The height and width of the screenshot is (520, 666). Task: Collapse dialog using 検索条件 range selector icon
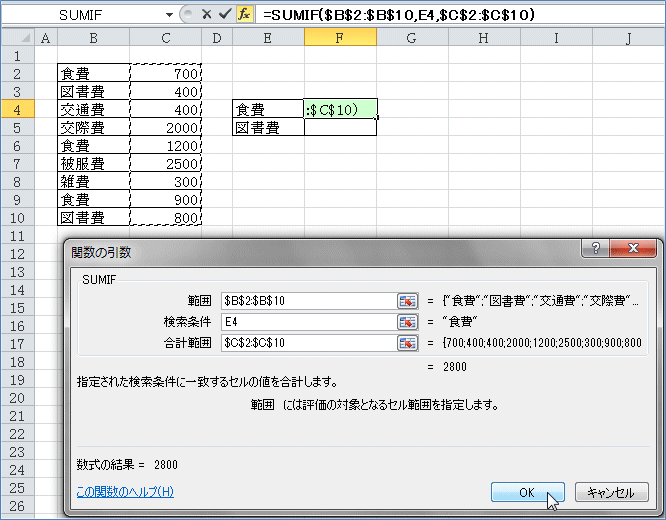(407, 322)
